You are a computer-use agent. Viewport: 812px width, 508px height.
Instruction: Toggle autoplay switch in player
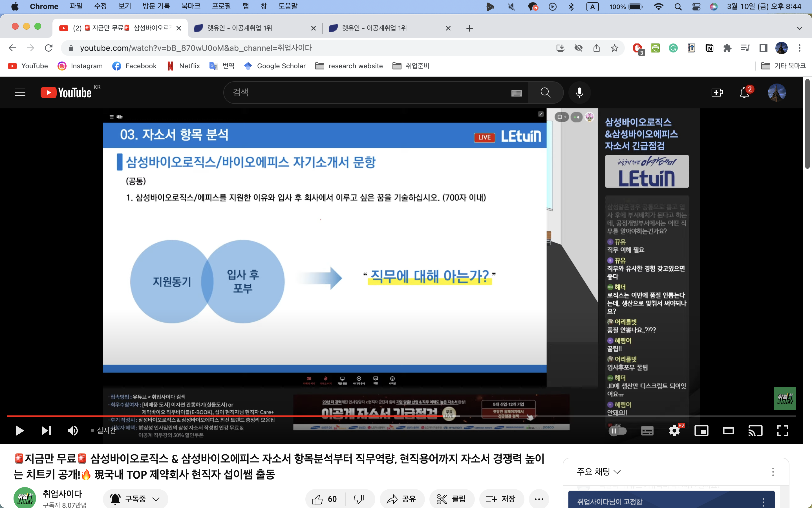coord(617,431)
